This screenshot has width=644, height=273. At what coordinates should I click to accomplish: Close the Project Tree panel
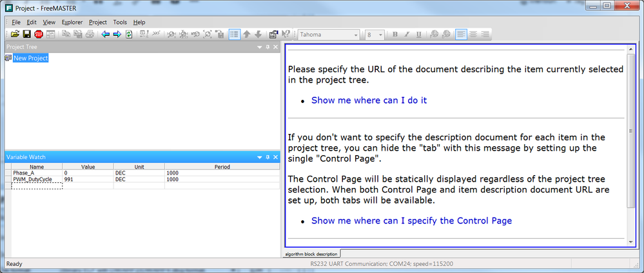click(x=276, y=47)
